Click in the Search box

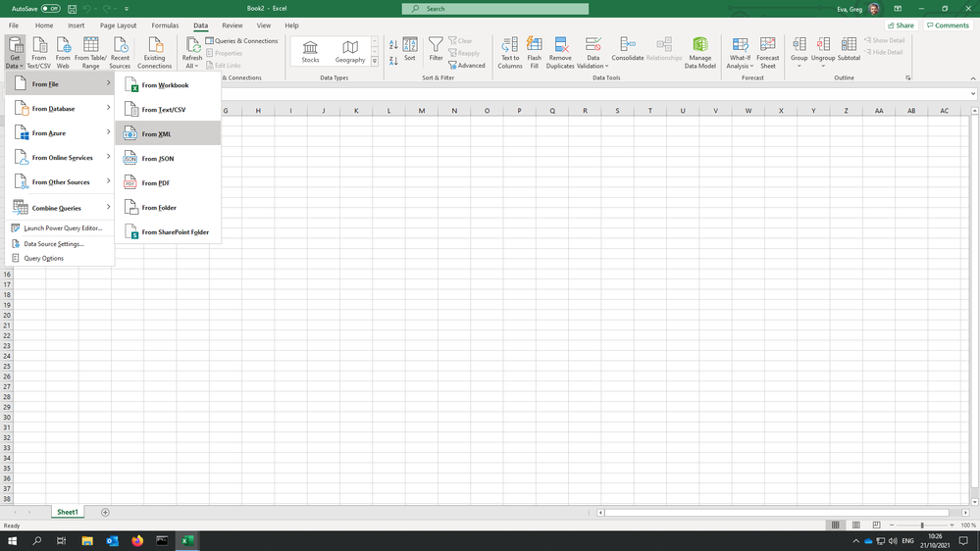pos(495,9)
